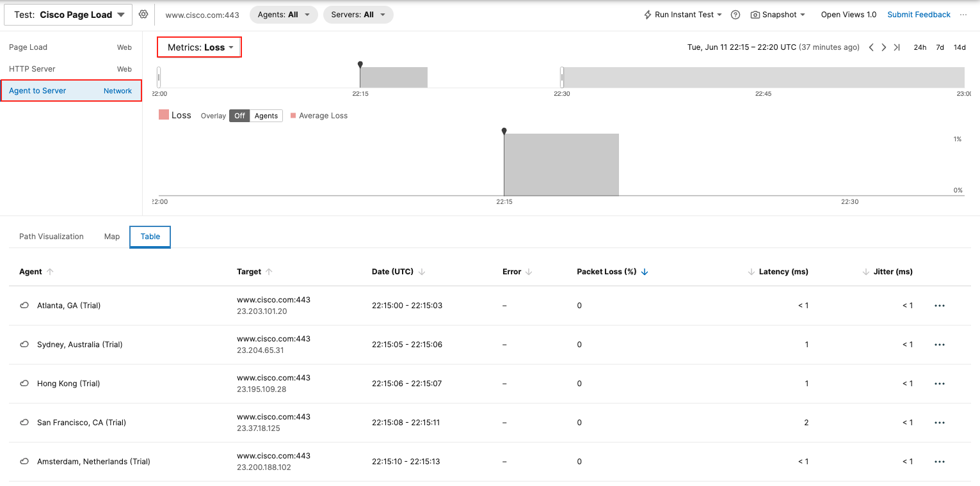Click the help question mark icon

click(735, 15)
